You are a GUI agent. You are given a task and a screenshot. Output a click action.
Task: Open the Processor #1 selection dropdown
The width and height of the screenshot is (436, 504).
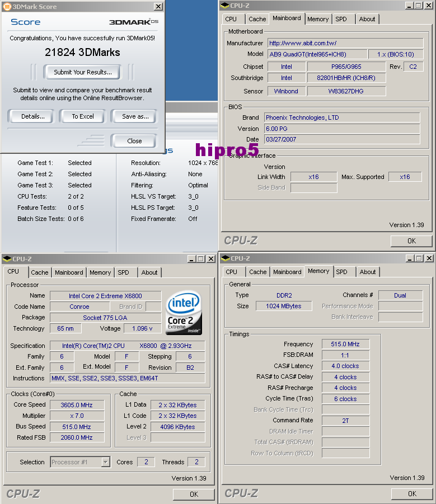click(x=105, y=462)
